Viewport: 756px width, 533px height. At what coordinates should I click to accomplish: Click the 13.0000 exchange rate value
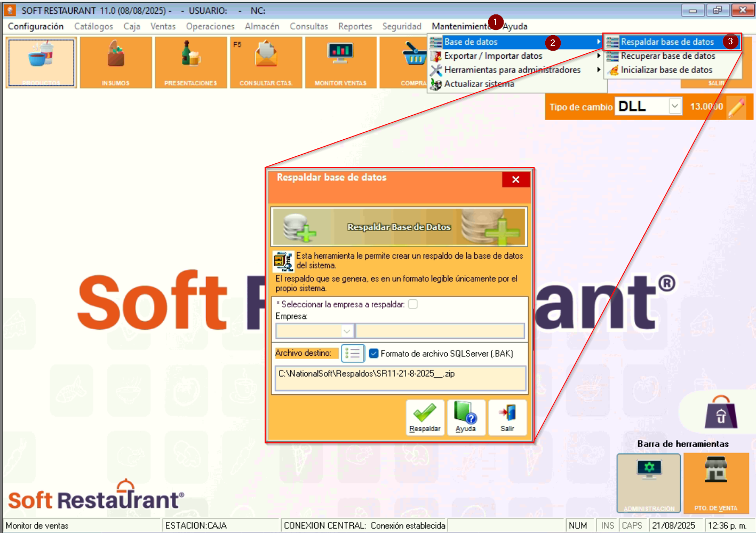pyautogui.click(x=706, y=107)
